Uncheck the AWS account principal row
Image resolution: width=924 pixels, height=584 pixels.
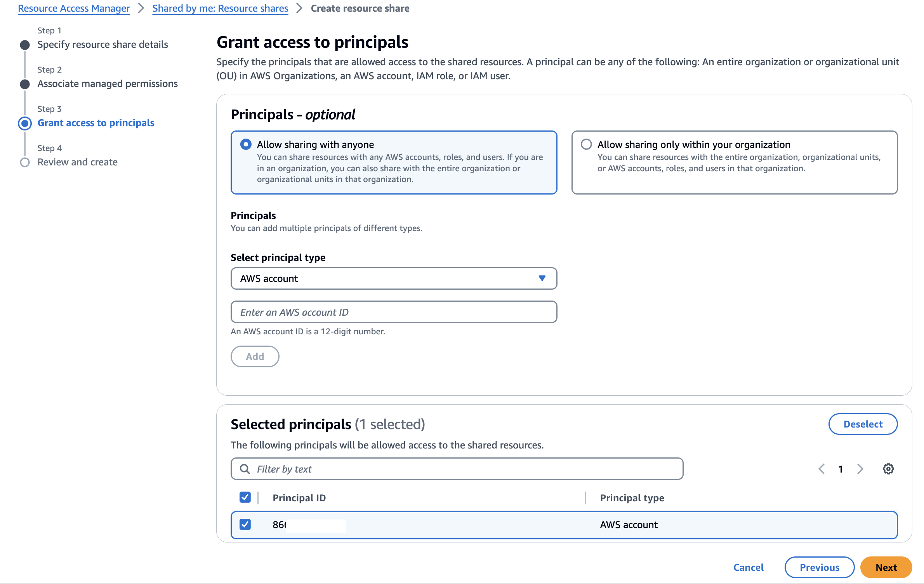245,525
